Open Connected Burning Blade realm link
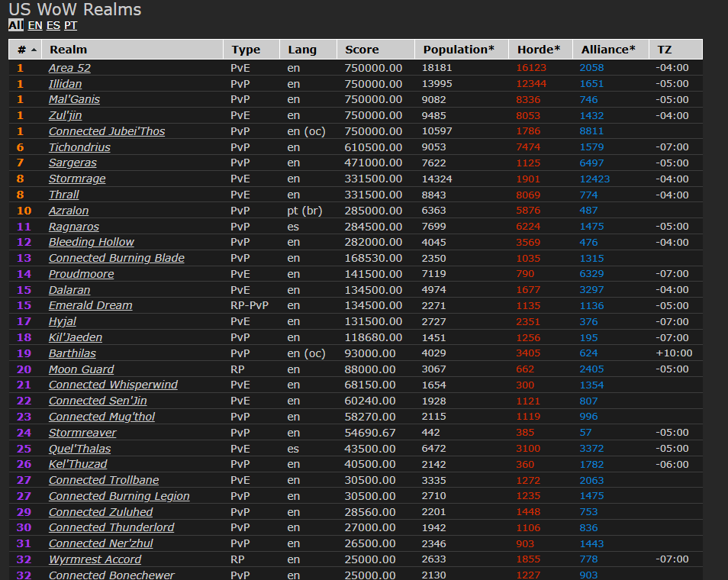The width and height of the screenshot is (728, 580). pyautogui.click(x=117, y=258)
